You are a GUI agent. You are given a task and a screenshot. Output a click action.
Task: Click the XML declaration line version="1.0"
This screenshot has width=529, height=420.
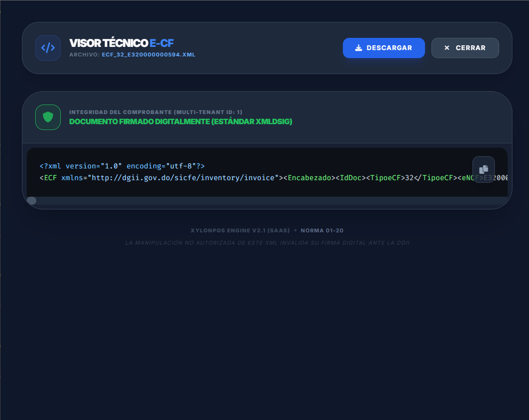point(122,166)
